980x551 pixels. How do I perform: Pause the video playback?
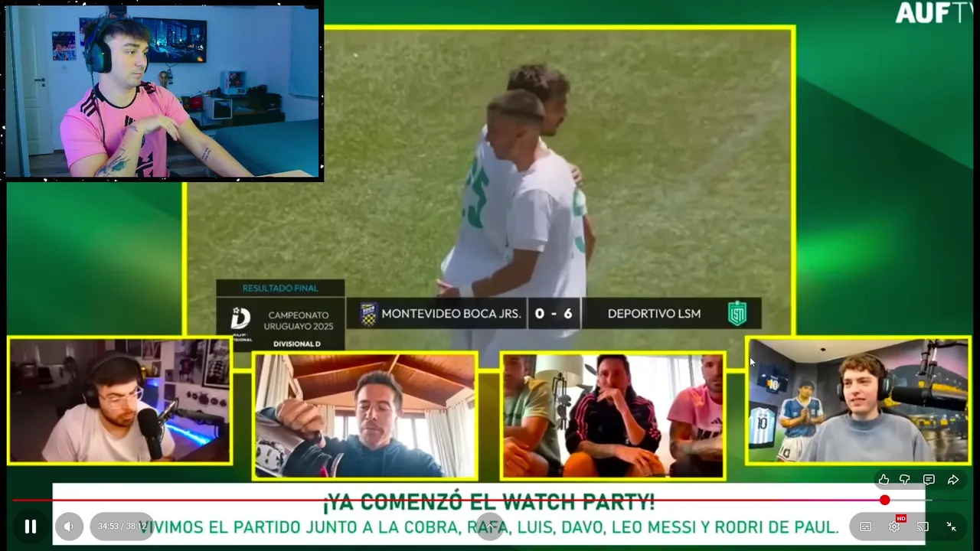31,527
